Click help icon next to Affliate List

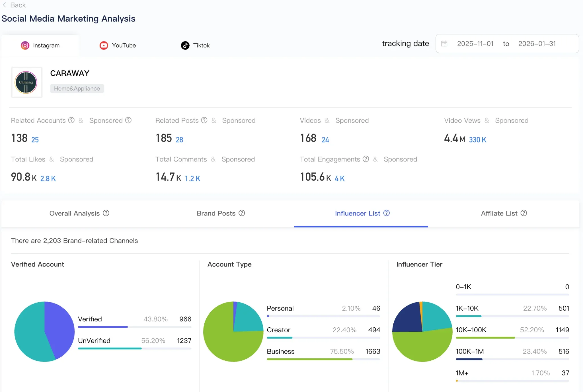[x=524, y=213]
